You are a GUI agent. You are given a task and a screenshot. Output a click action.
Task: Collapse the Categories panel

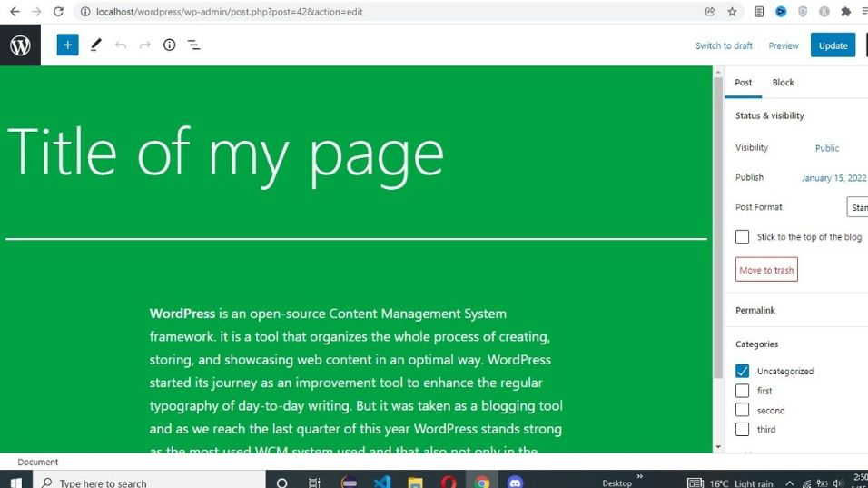(756, 344)
